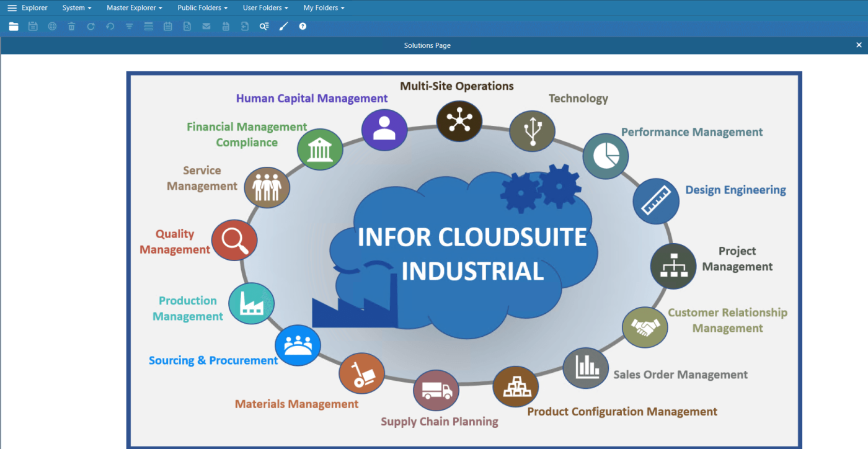Click the paintbrush toolbar icon
Image resolution: width=868 pixels, height=449 pixels.
coord(283,27)
